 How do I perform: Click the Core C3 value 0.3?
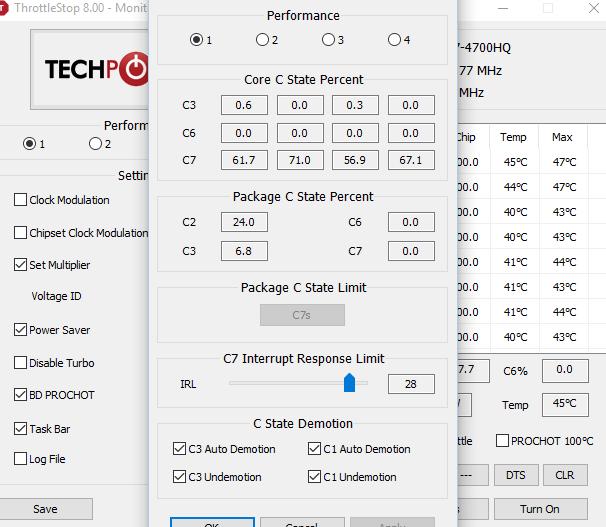(x=355, y=105)
